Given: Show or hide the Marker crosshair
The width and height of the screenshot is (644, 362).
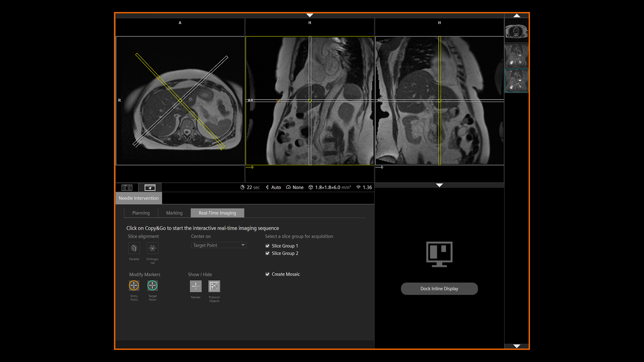Looking at the screenshot, I should (x=196, y=286).
